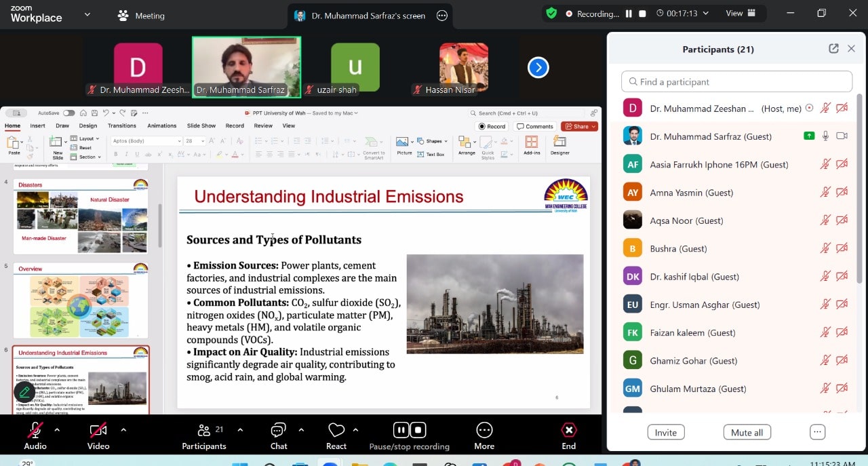
Task: Open screen share options ellipsis next to Dr. Muhammad Sarfraz's screen
Action: tap(442, 15)
